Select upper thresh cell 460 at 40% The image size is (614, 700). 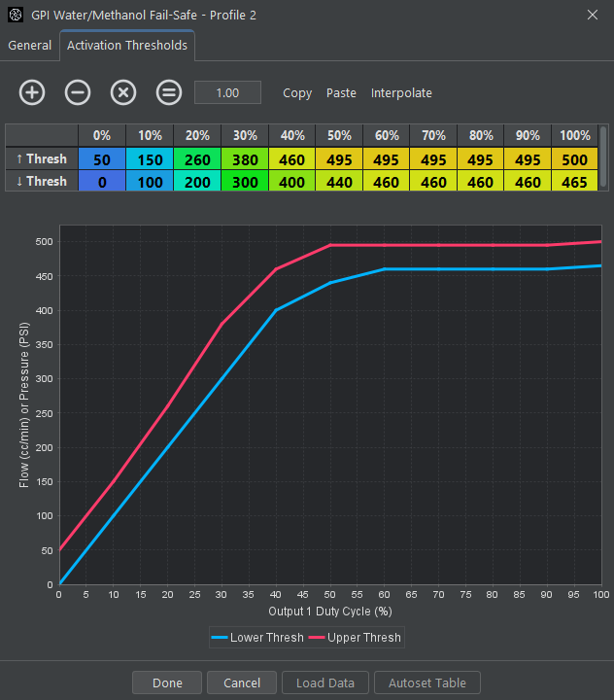(291, 158)
